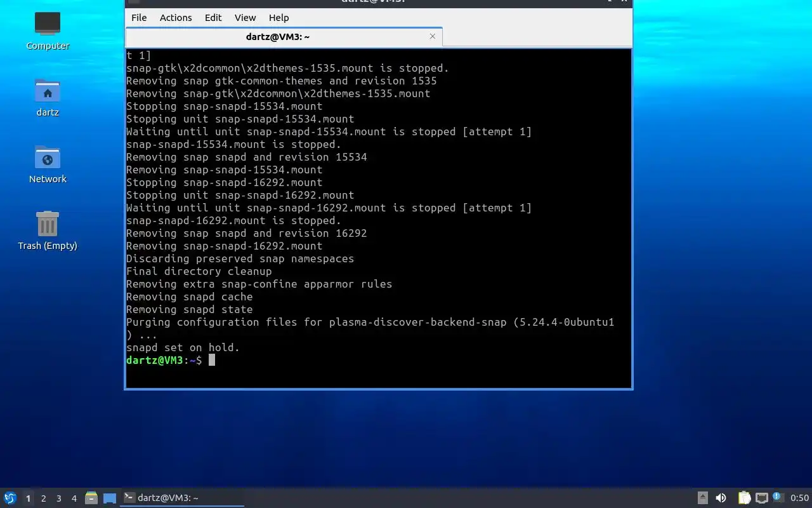Click the 0:50 clock
Image resolution: width=812 pixels, height=508 pixels.
tap(799, 498)
